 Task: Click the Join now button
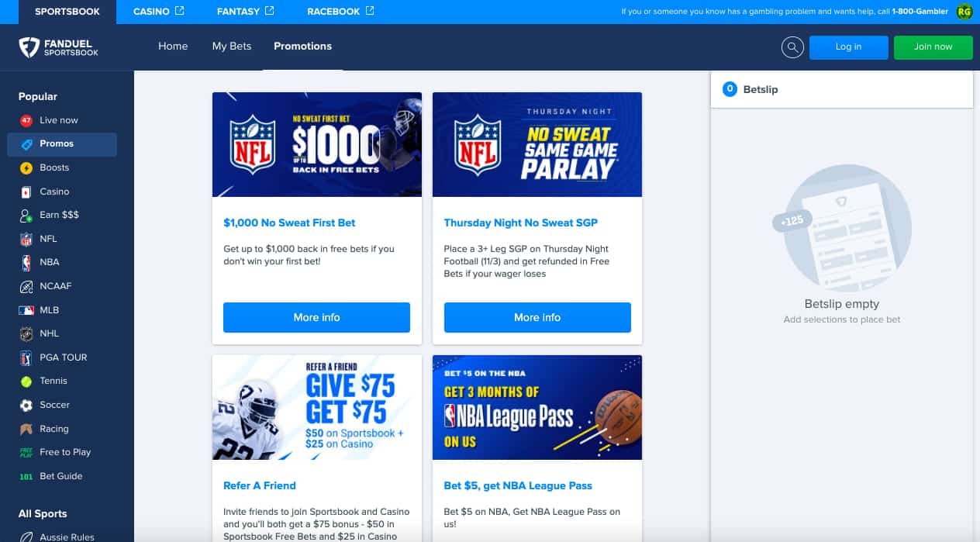pyautogui.click(x=933, y=47)
